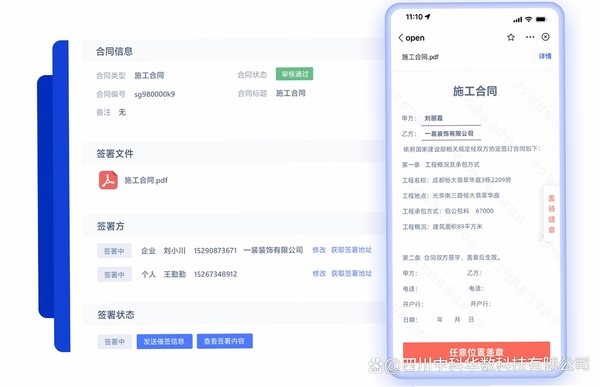Click the 施工合同 value beside 合同类型
600x387 pixels.
point(149,75)
